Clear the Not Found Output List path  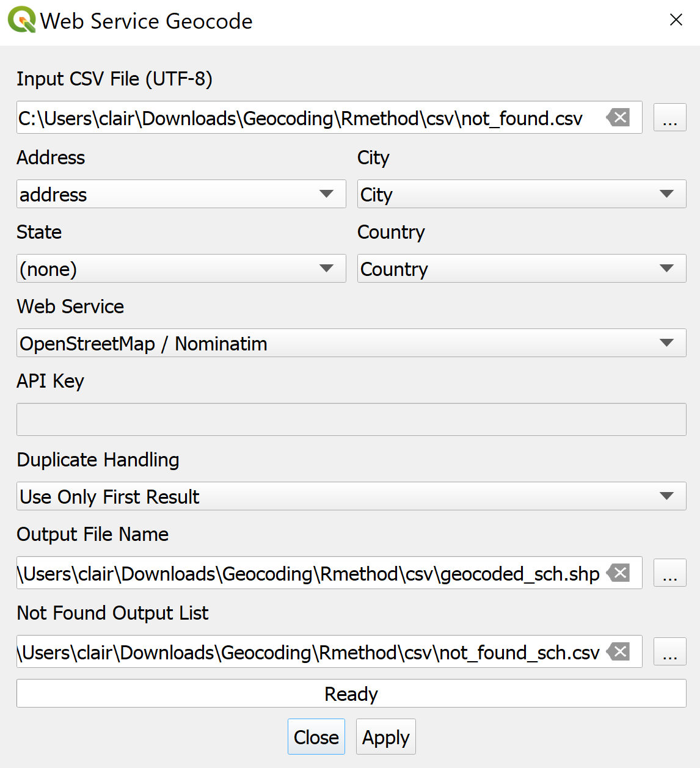click(619, 652)
